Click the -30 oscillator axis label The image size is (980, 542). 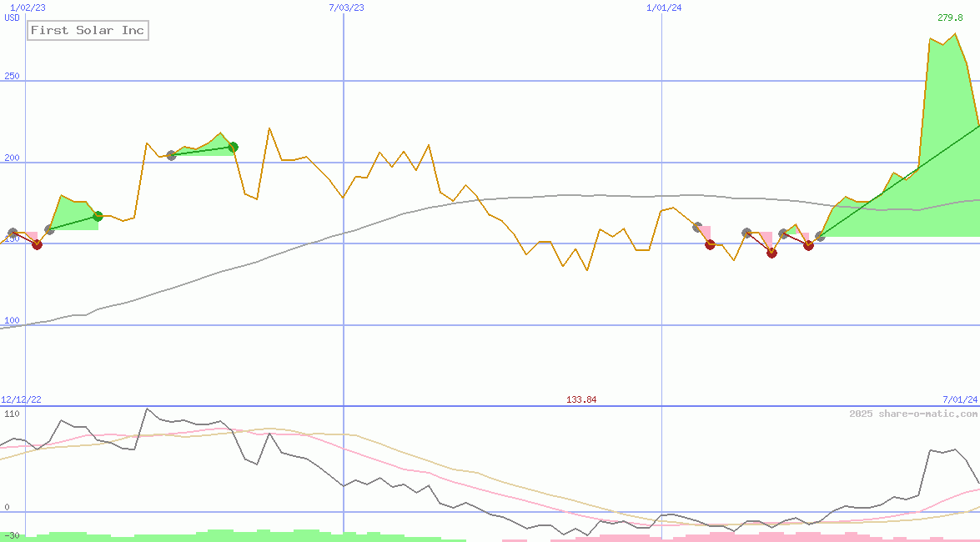click(12, 535)
